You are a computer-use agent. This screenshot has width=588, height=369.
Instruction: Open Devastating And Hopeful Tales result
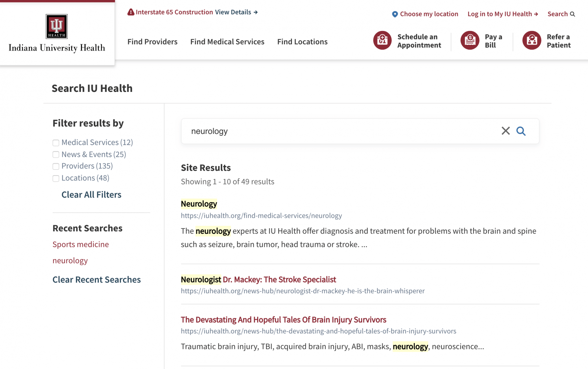click(283, 320)
